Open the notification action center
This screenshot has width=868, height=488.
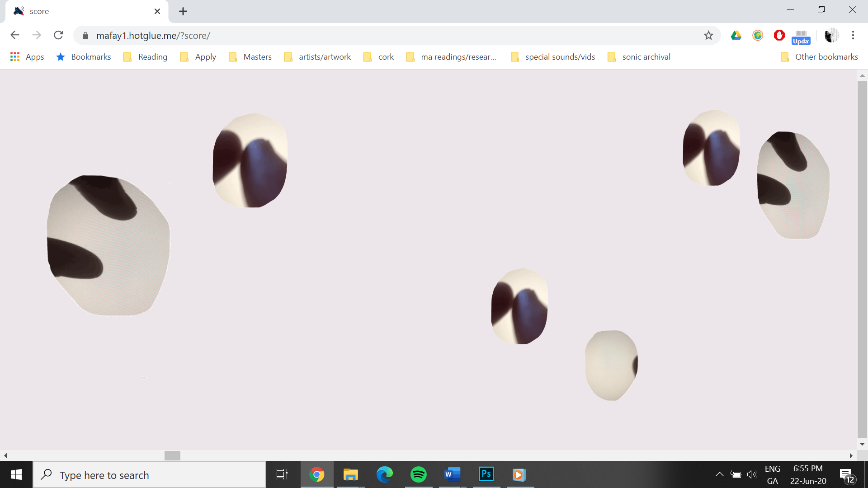pyautogui.click(x=848, y=475)
